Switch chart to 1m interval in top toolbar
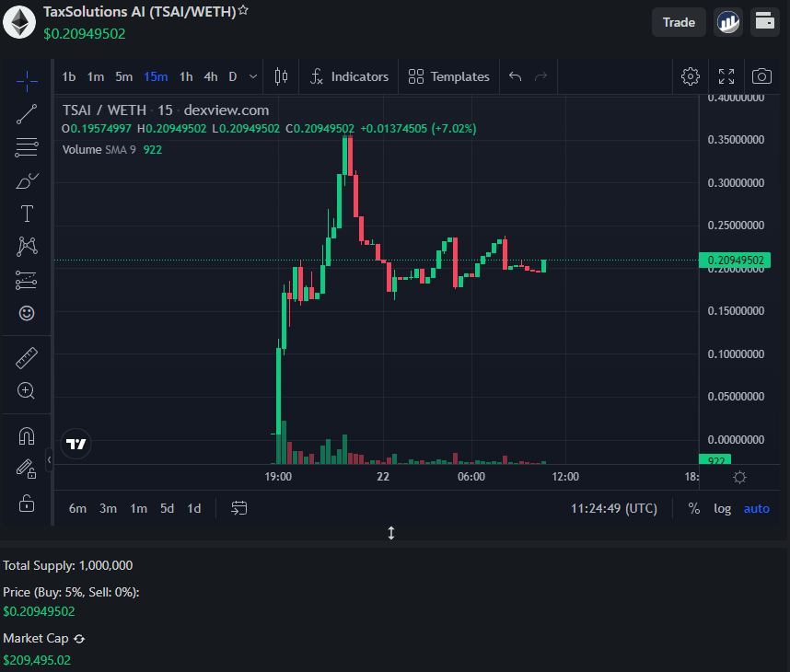 [x=95, y=76]
